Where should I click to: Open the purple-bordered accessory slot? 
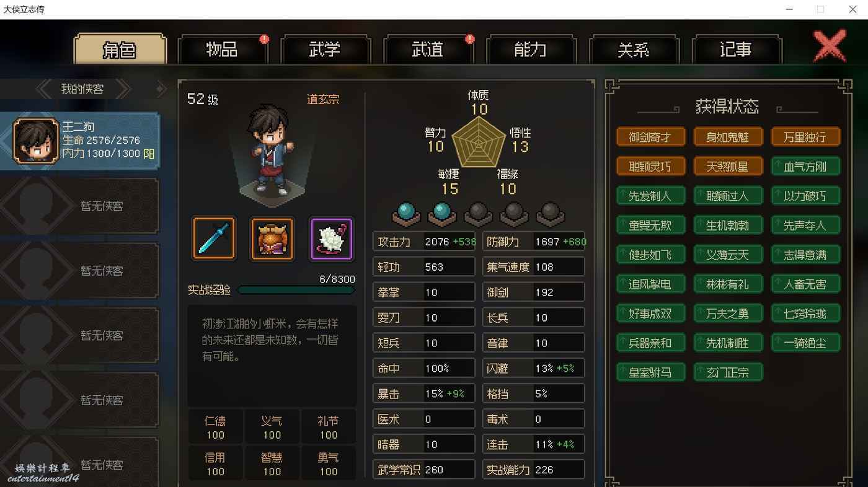coord(331,238)
